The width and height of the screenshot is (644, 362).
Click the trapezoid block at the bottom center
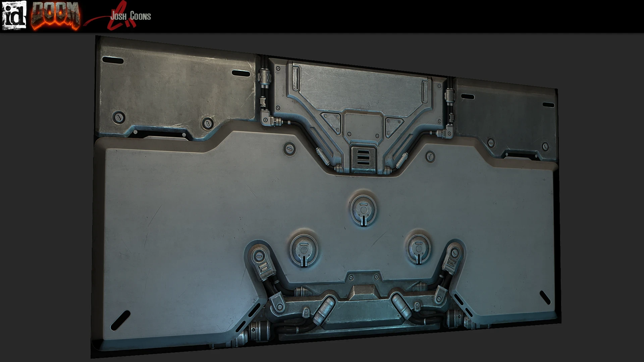364,292
